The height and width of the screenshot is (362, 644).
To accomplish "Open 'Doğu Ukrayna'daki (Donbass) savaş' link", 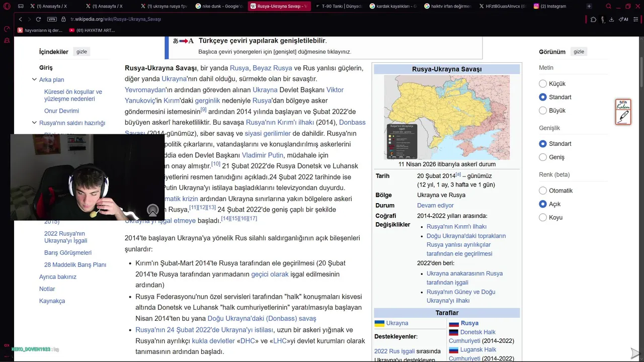I will click(x=262, y=318).
